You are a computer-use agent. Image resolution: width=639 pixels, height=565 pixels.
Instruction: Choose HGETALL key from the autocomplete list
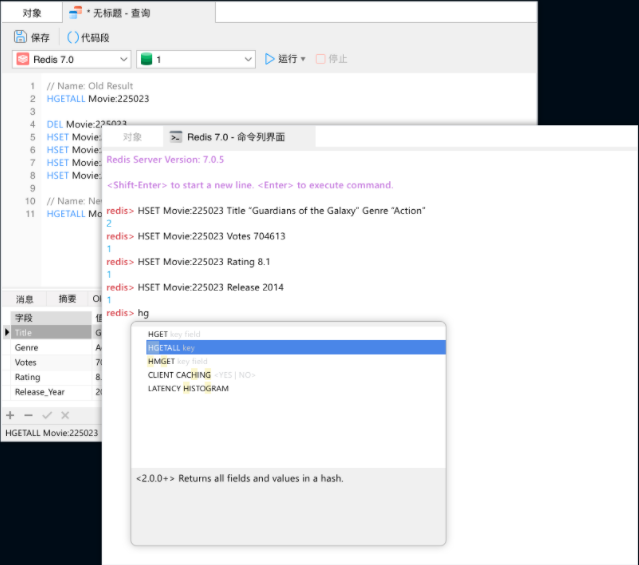tap(296, 348)
